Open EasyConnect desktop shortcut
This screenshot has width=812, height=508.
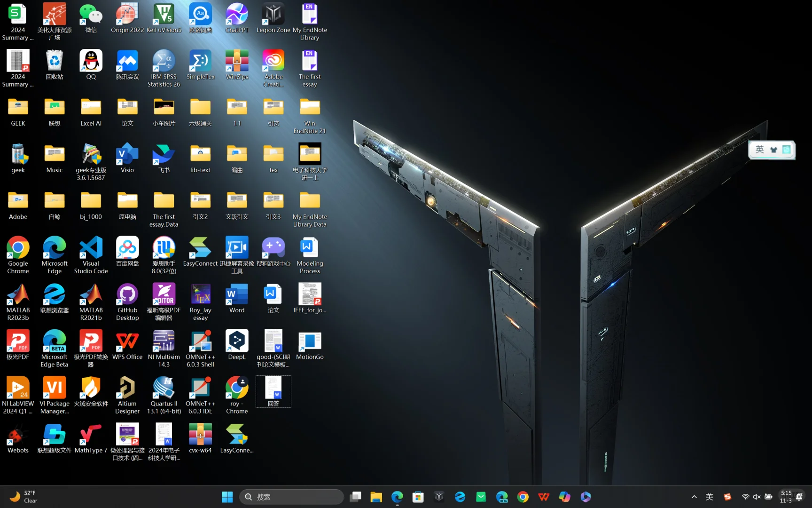point(200,252)
